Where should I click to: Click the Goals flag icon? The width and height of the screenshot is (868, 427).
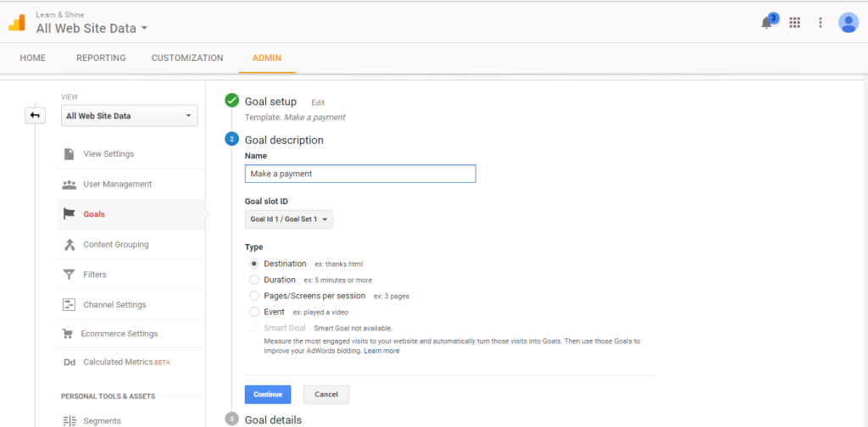point(70,214)
